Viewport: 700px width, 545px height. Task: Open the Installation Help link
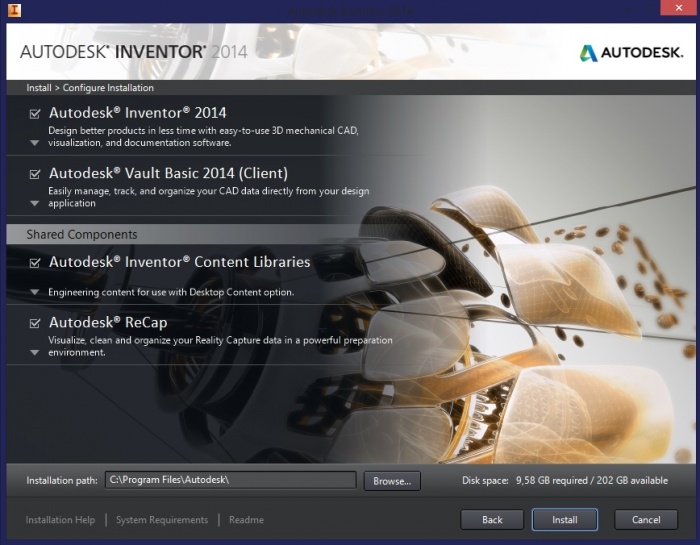click(x=60, y=520)
